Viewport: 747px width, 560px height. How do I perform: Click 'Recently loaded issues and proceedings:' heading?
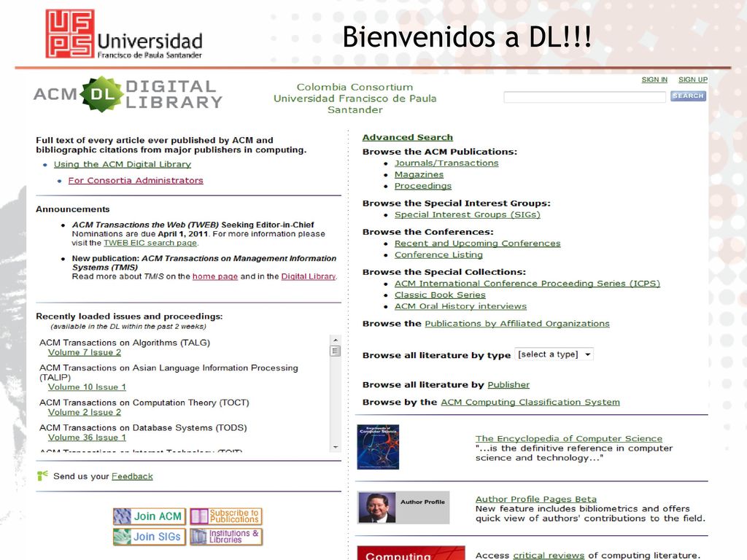click(x=129, y=316)
